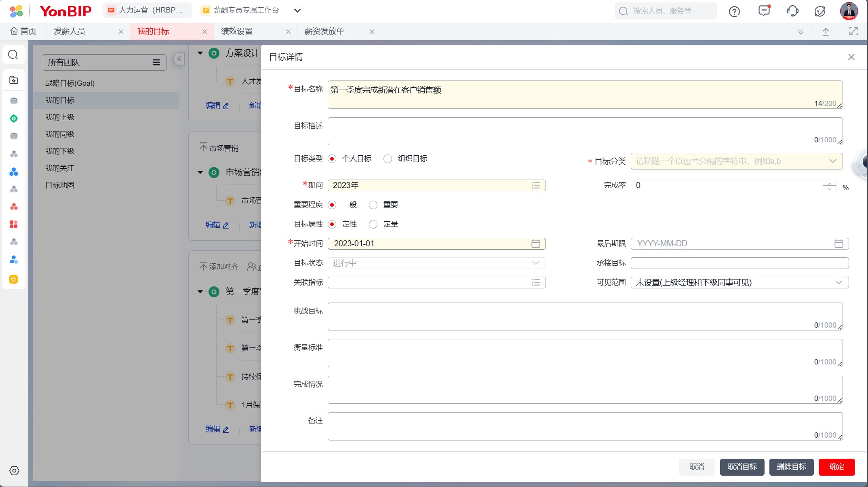This screenshot has width=868, height=487.
Task: Switch to the 绩效设置 tab
Action: click(x=237, y=32)
